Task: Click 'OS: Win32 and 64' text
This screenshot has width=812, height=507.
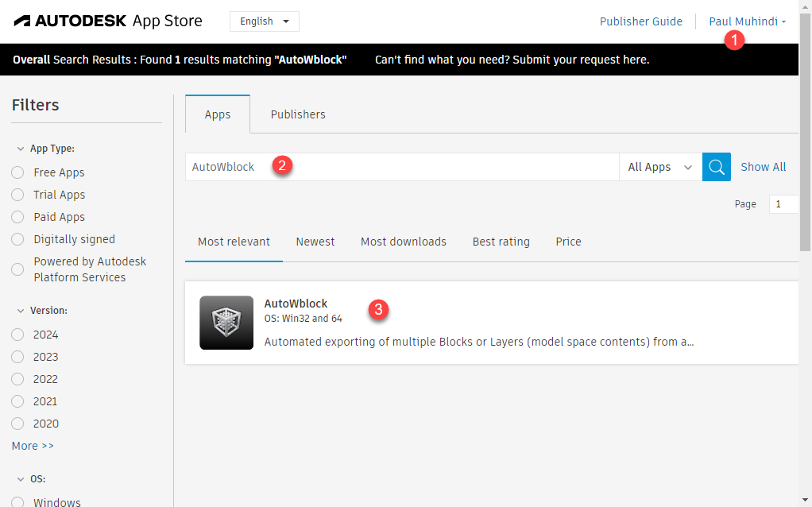Action: coord(303,319)
